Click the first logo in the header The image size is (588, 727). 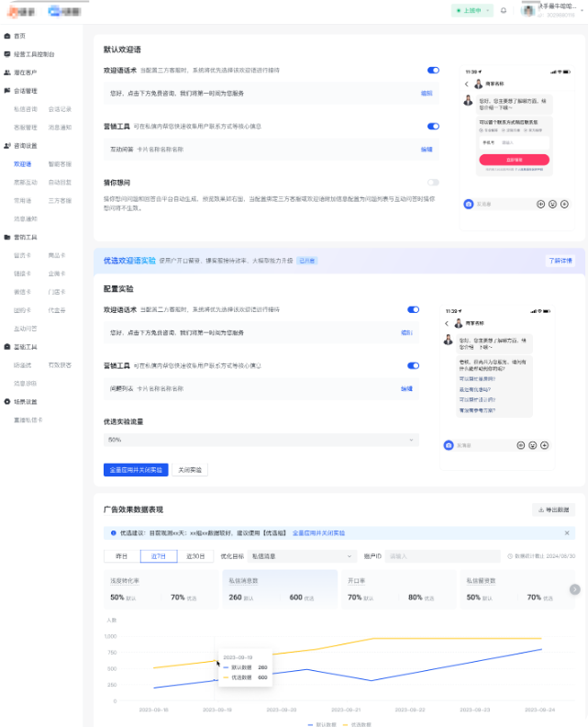21,11
